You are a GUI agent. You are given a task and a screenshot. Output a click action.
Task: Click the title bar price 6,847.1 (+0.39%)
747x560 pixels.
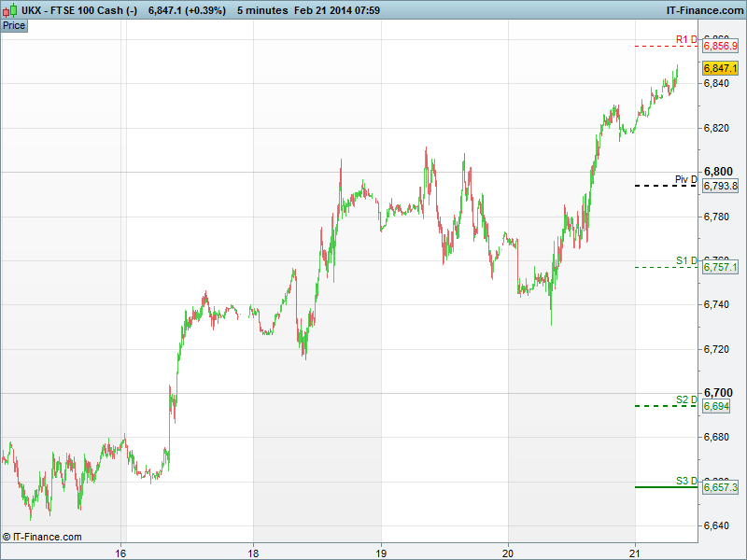187,10
